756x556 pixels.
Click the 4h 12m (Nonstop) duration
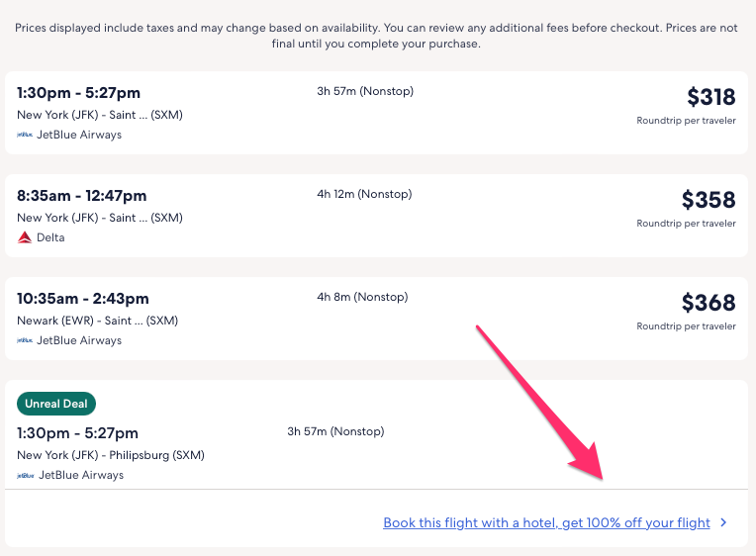(365, 194)
